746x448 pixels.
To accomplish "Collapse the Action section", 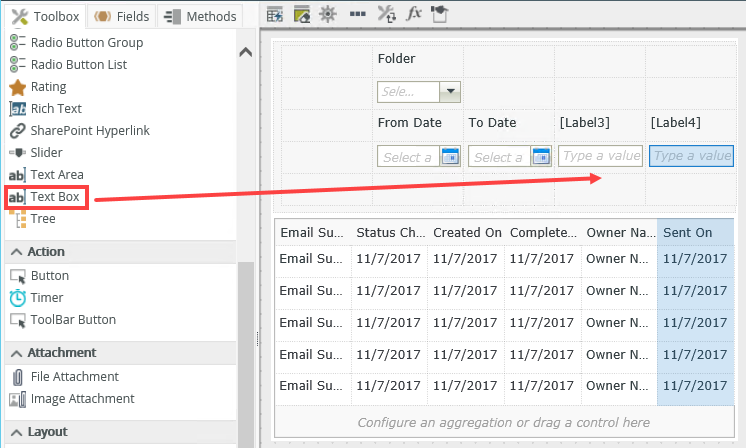I will 16,252.
